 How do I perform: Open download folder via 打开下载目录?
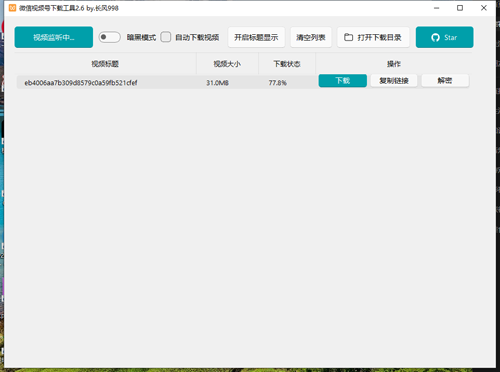click(373, 37)
